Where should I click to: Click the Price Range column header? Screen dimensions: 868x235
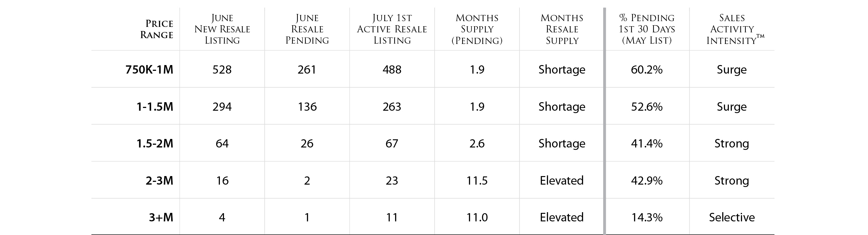[157, 29]
